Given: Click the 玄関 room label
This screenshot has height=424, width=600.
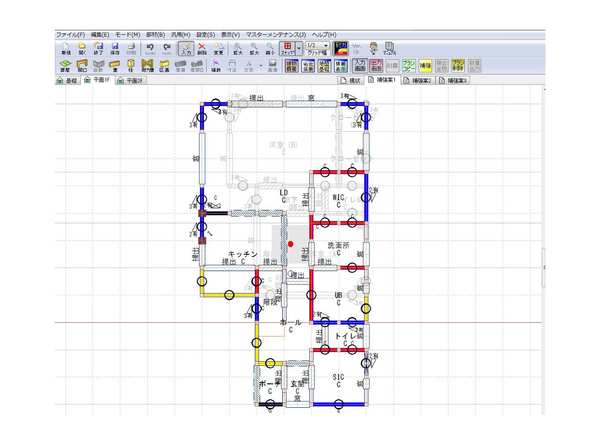Looking at the screenshot, I should coord(297,383).
